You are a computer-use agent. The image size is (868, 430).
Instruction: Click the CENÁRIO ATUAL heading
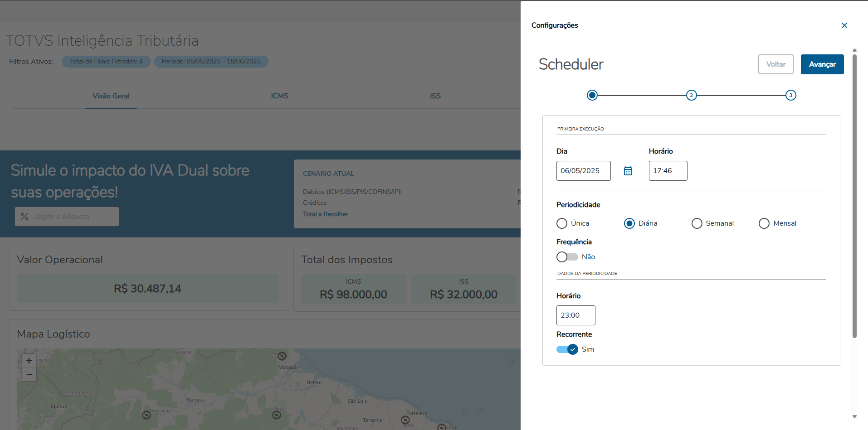328,174
